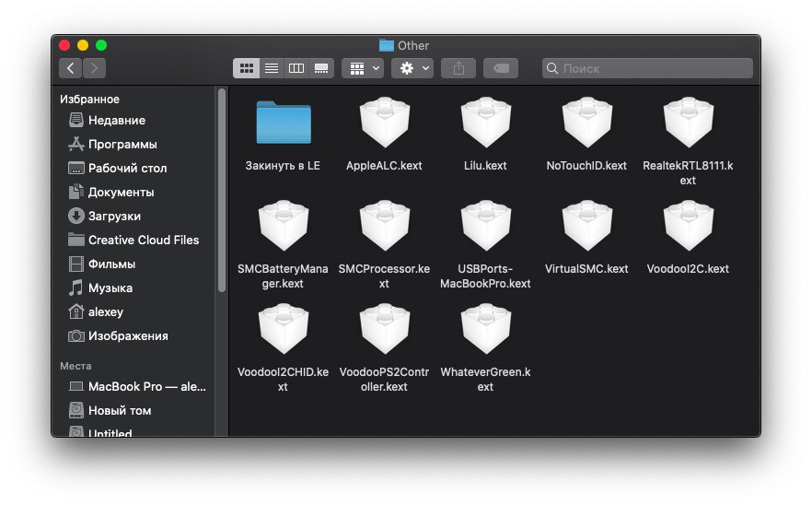
Task: Click the Lilu.kext file name
Action: coord(485,165)
